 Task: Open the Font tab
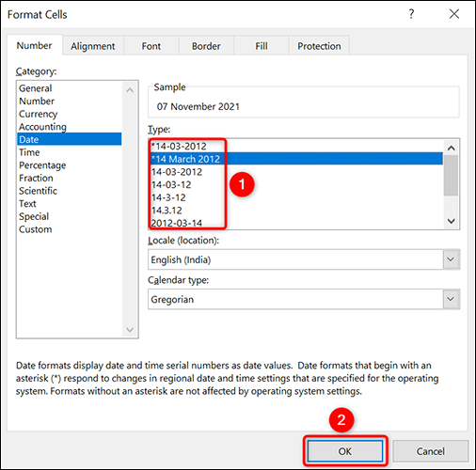click(151, 46)
